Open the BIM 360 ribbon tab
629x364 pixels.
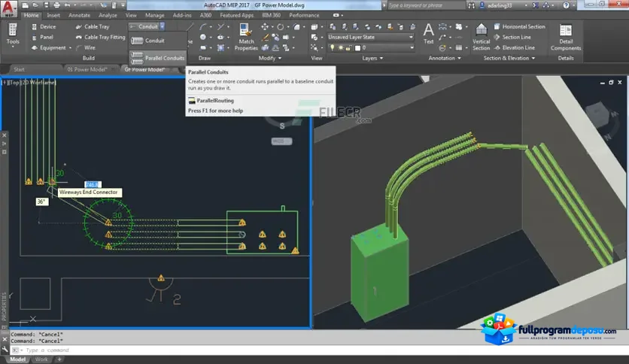(272, 15)
